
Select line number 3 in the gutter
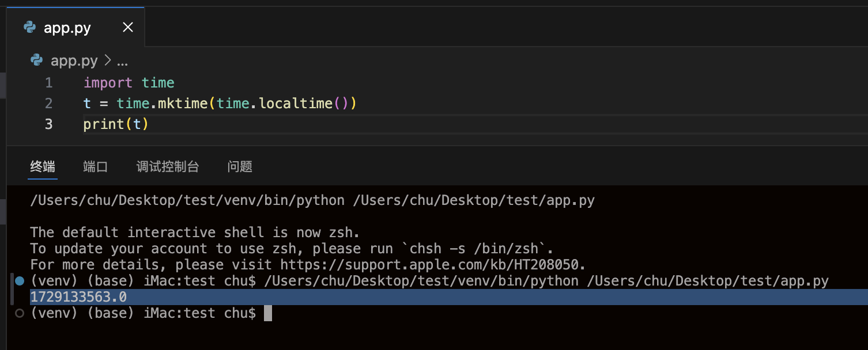[x=48, y=124]
